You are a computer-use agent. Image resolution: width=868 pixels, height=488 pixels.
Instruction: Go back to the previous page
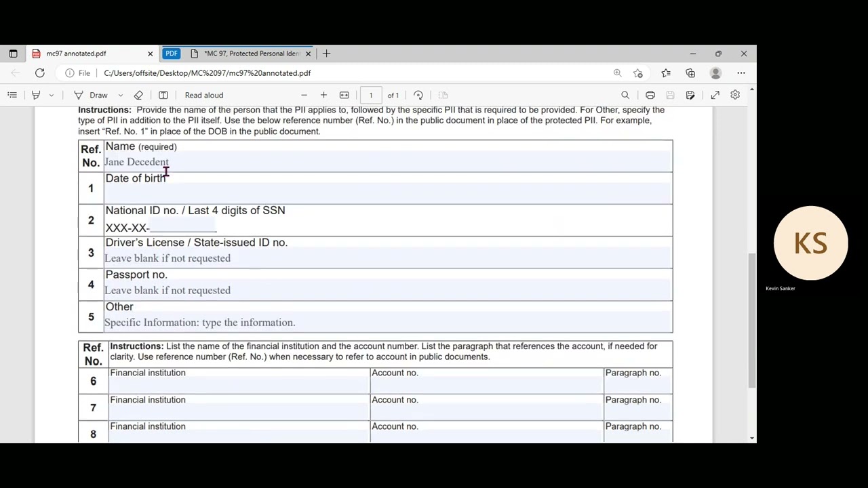pyautogui.click(x=16, y=73)
